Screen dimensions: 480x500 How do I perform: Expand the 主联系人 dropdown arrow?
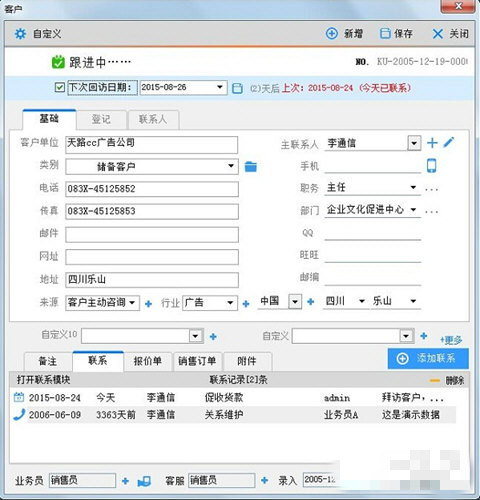(x=414, y=143)
